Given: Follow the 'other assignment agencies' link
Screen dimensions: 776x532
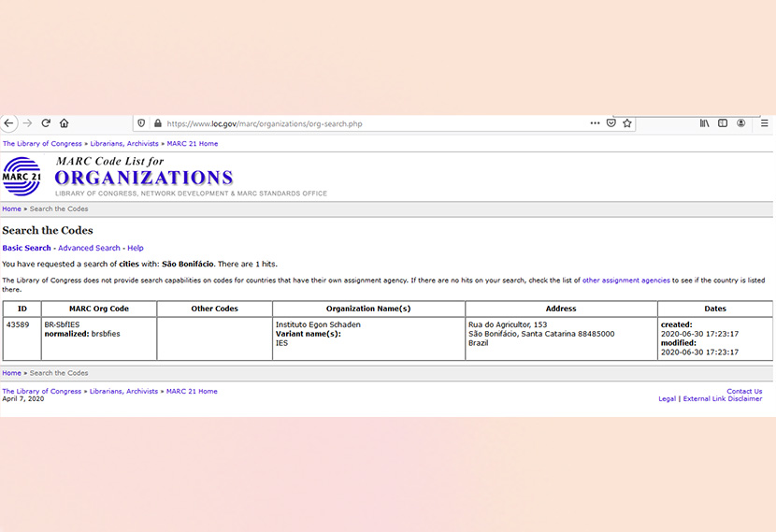Looking at the screenshot, I should click(626, 280).
